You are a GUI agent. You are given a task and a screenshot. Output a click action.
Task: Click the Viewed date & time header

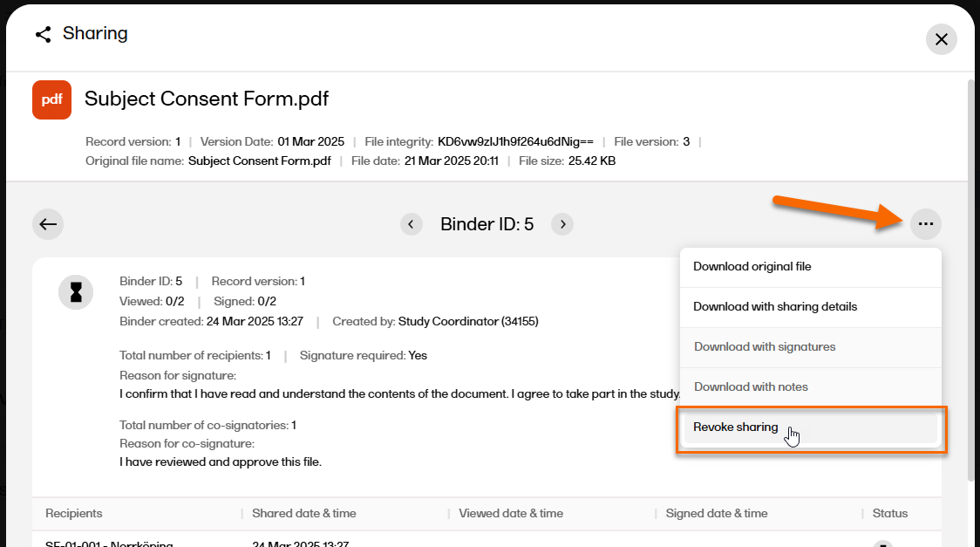(x=511, y=514)
